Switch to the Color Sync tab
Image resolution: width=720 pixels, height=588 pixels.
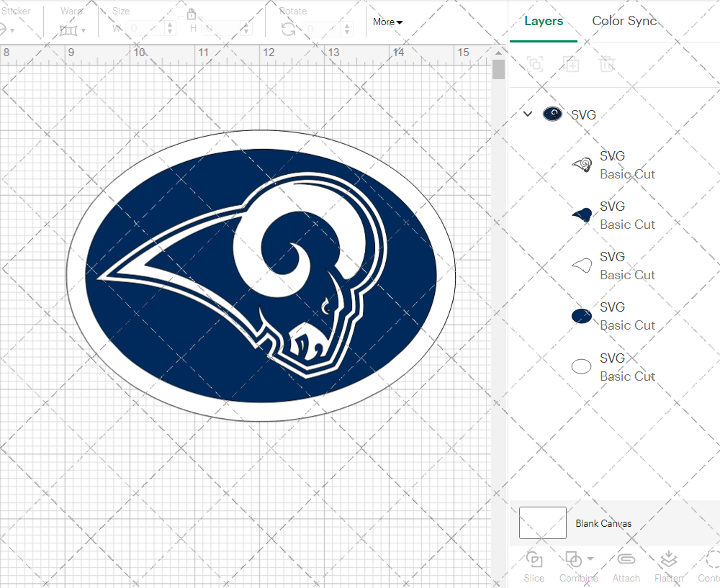click(x=624, y=21)
